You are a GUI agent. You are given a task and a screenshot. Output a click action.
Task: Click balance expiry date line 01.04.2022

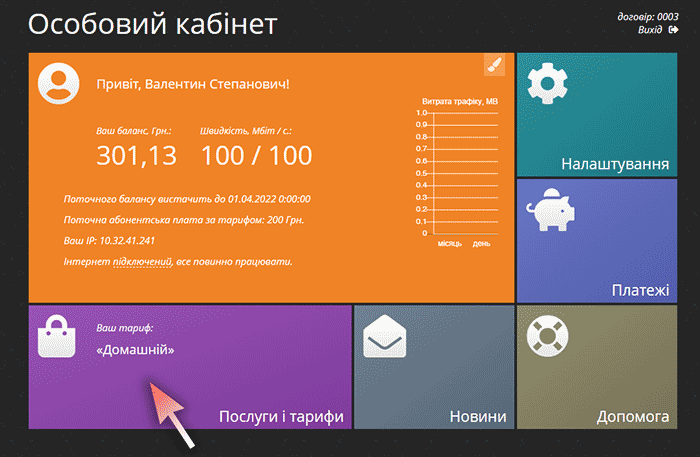[187, 199]
